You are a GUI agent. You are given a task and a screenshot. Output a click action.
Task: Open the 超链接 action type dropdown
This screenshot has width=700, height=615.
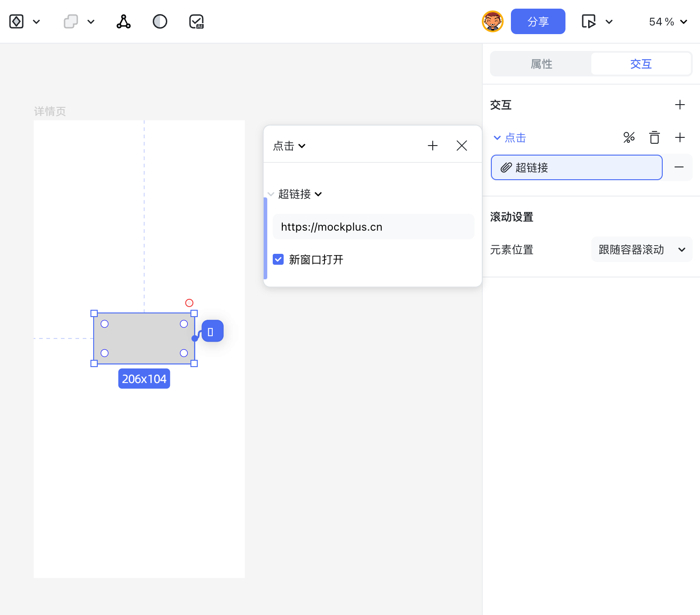click(x=300, y=194)
